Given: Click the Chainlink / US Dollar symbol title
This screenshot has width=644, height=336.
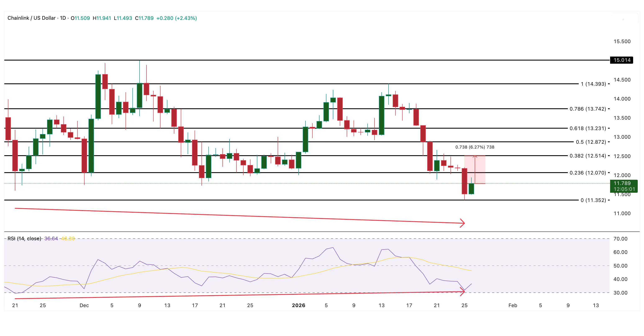Looking at the screenshot, I should tap(32, 18).
